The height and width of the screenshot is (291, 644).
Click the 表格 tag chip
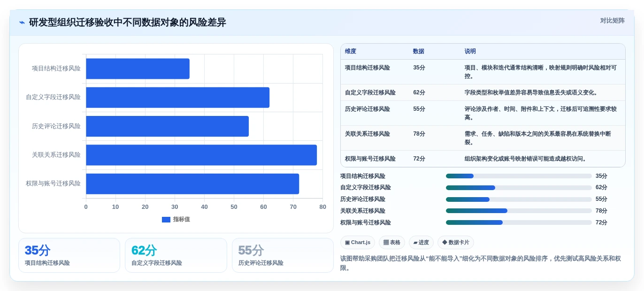392,242
